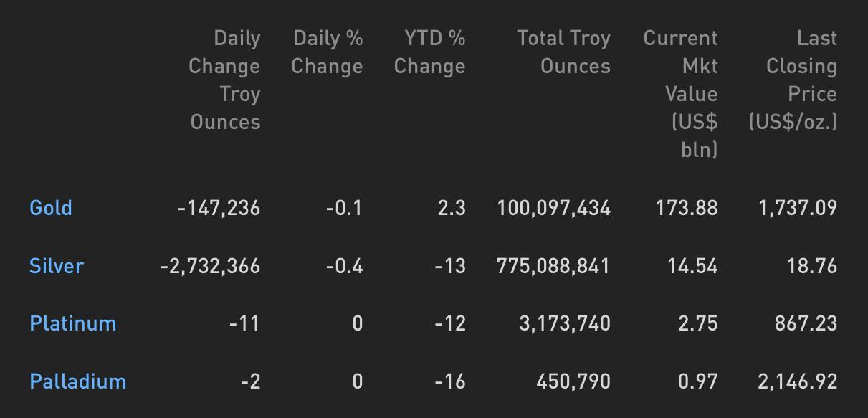Viewport: 868px width, 418px height.
Task: Open the Palladium link
Action: [x=78, y=381]
